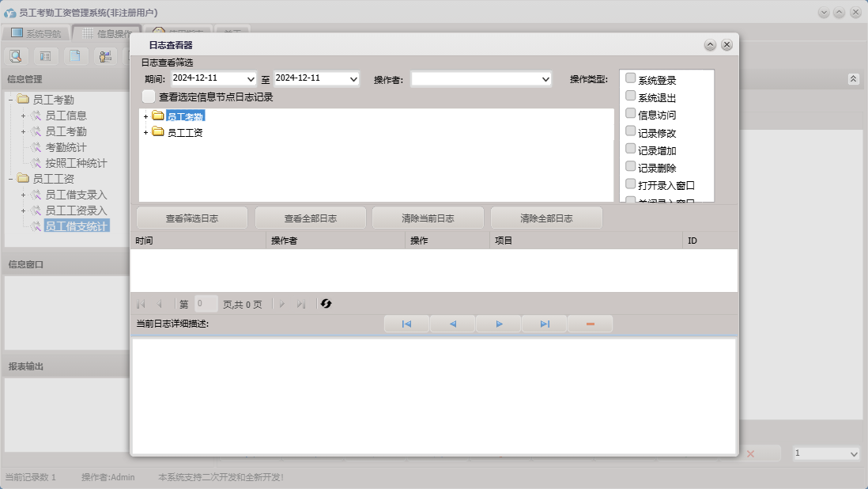Click the orange minus delete-record button
Image resolution: width=868 pixels, height=489 pixels.
(590, 324)
